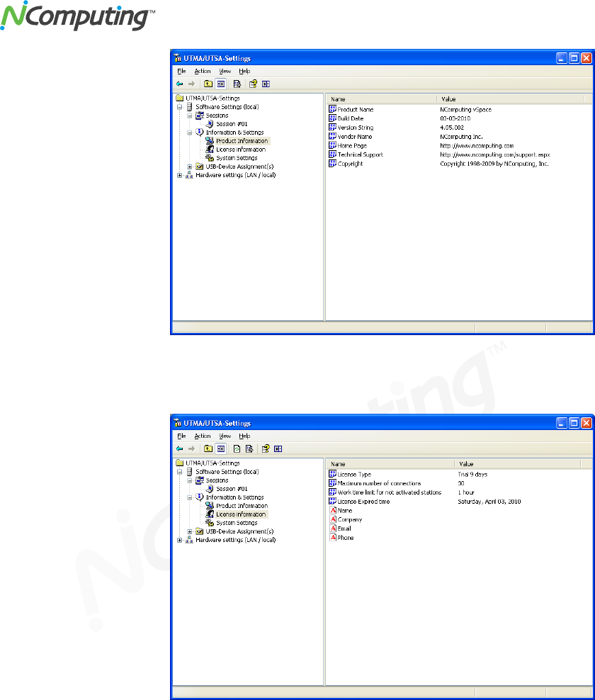
Task: Click Up one level icon, License Type window
Action: coord(208,448)
